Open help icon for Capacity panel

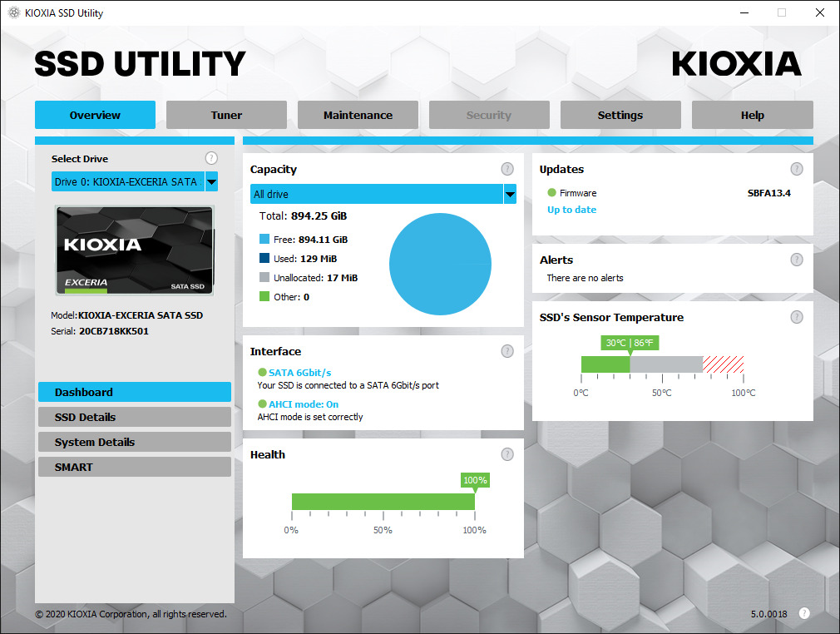[x=507, y=169]
